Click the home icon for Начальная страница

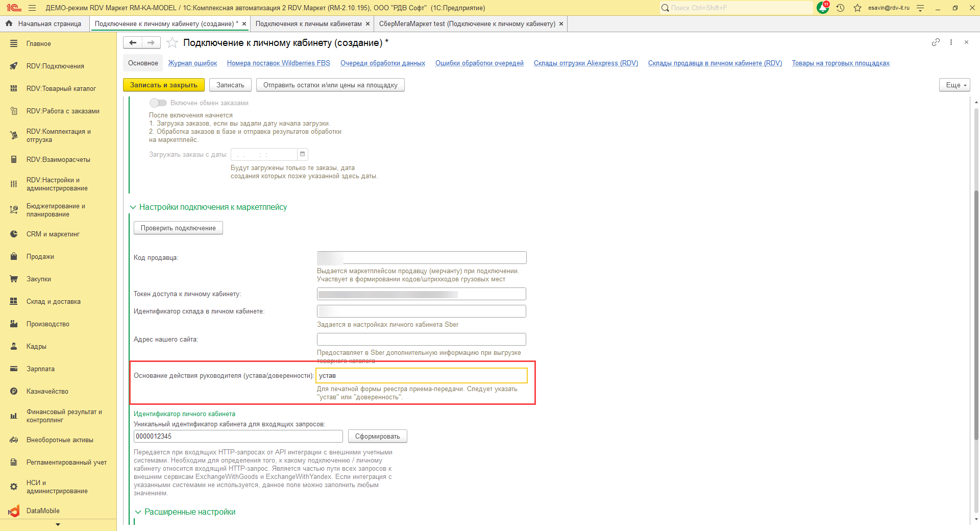pyautogui.click(x=9, y=23)
